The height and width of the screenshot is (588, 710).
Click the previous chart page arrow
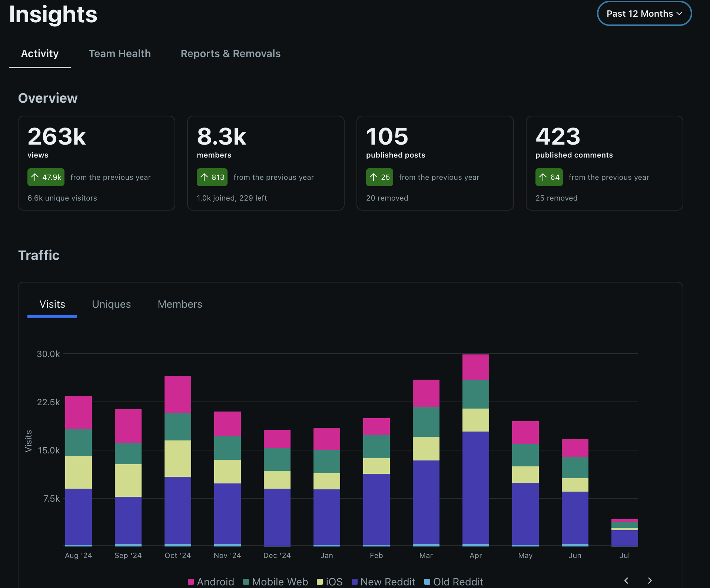coord(626,581)
